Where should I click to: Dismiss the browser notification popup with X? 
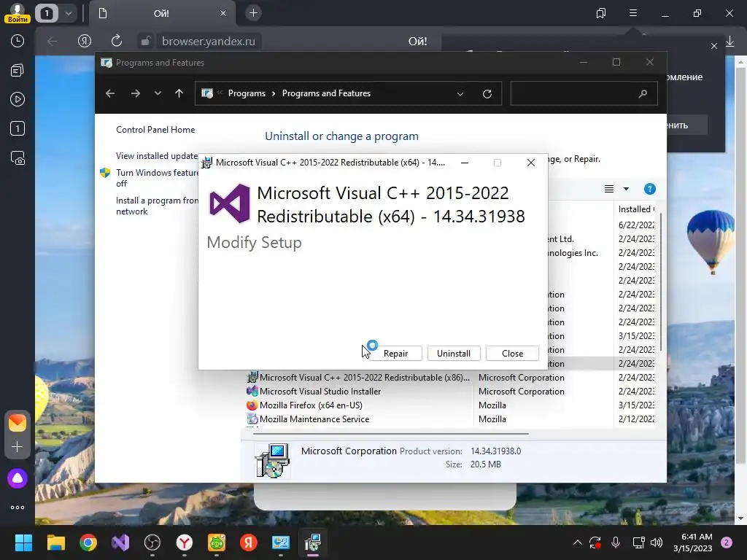click(x=713, y=46)
